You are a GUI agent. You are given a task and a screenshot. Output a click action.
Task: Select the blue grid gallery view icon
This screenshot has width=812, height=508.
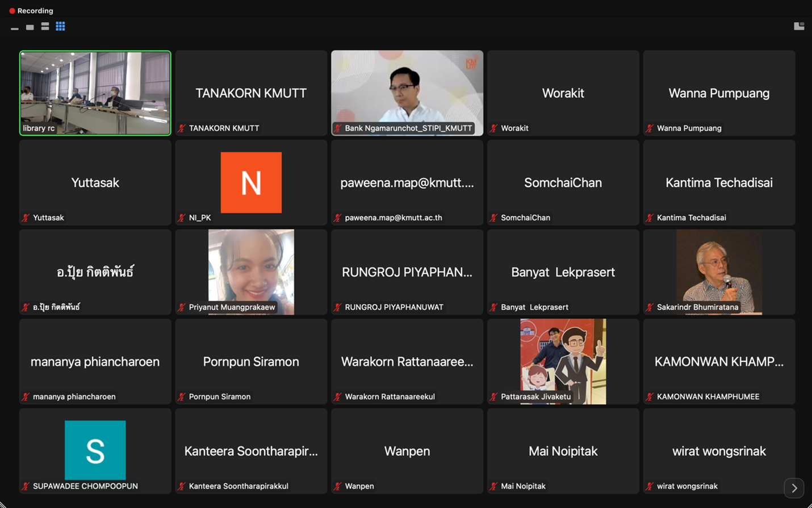click(x=60, y=27)
